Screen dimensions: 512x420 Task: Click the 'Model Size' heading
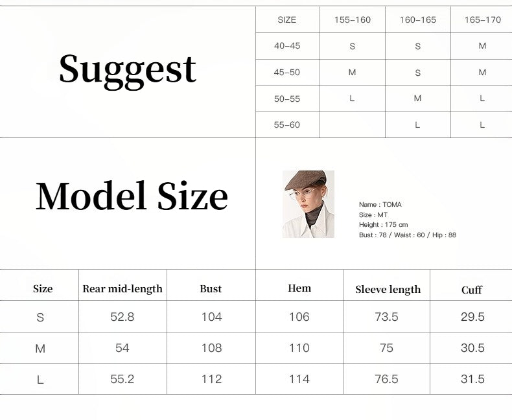point(132,196)
